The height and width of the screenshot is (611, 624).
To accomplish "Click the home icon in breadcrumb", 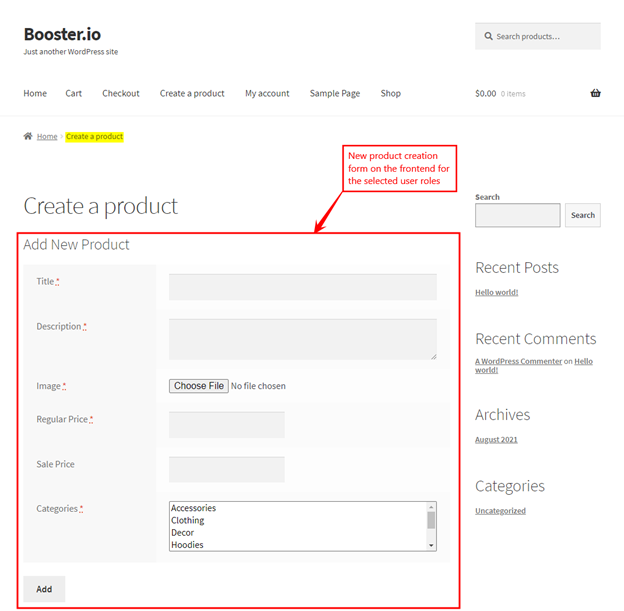I will (28, 136).
